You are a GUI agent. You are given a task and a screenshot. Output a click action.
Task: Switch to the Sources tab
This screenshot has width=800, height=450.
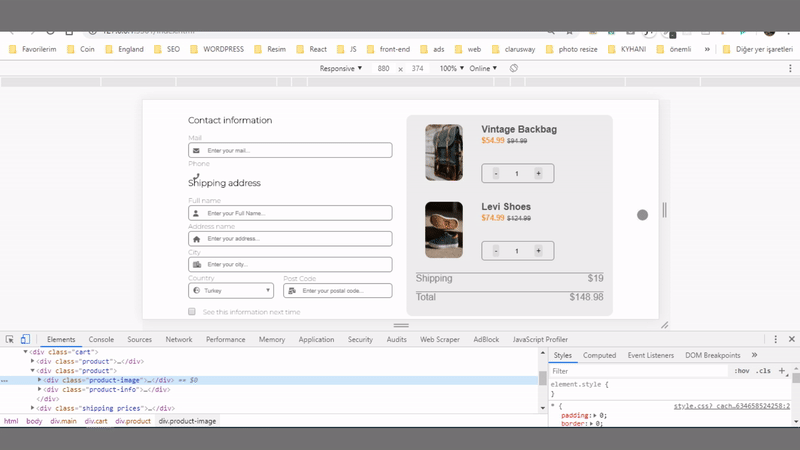click(139, 339)
